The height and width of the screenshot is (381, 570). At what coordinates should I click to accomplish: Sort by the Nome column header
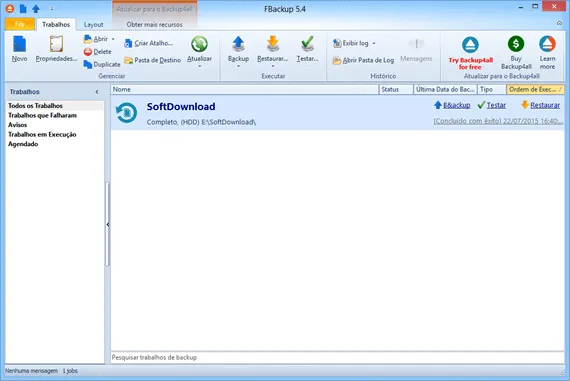(244, 89)
